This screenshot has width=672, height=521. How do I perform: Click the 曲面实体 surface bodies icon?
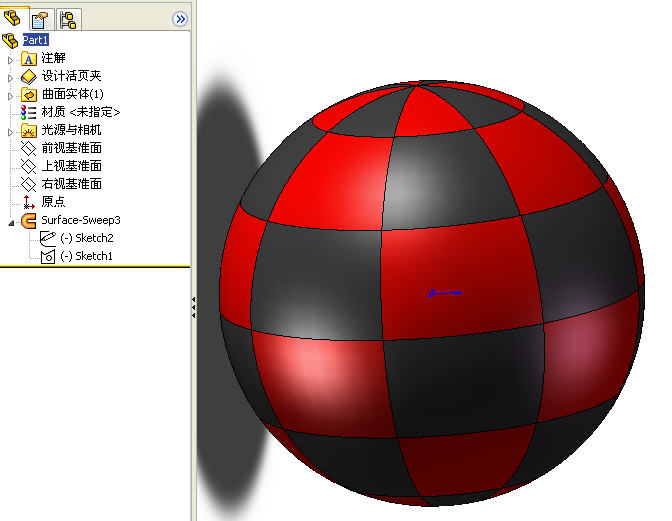tap(29, 95)
